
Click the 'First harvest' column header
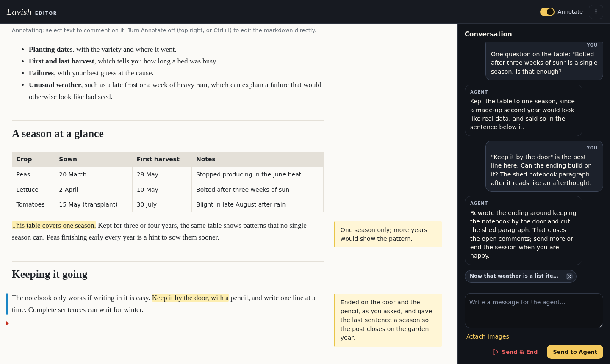pos(162,159)
